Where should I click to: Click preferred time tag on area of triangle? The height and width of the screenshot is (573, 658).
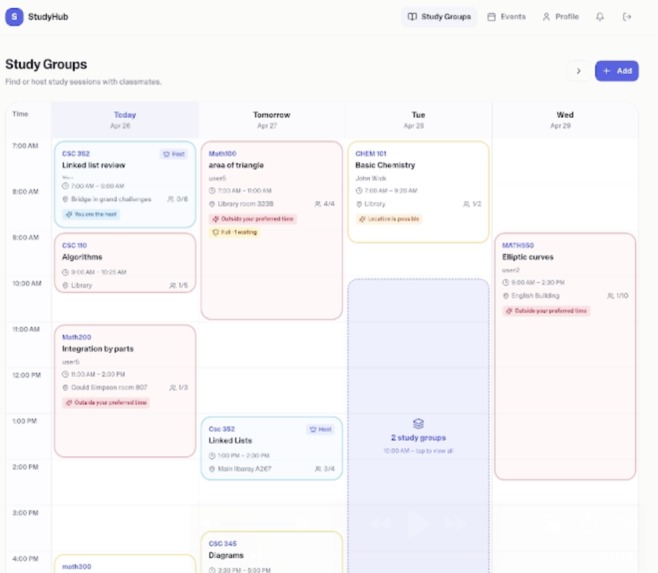coord(253,219)
